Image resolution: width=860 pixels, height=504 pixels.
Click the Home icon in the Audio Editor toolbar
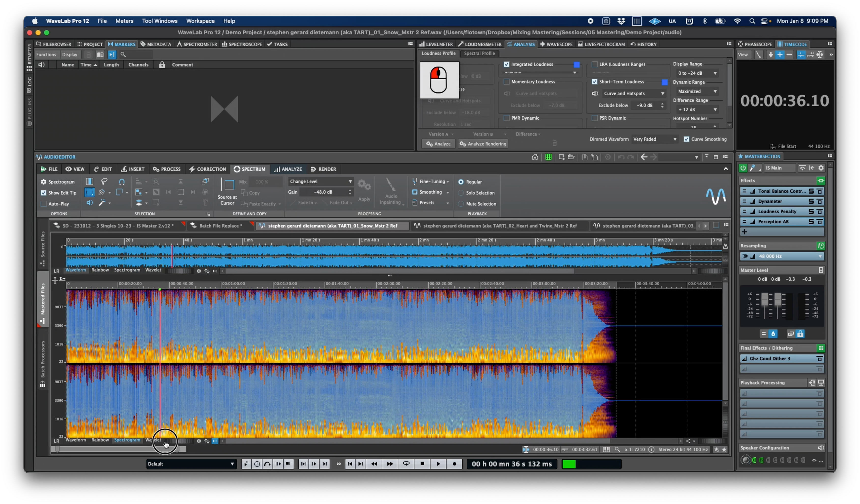tap(535, 157)
